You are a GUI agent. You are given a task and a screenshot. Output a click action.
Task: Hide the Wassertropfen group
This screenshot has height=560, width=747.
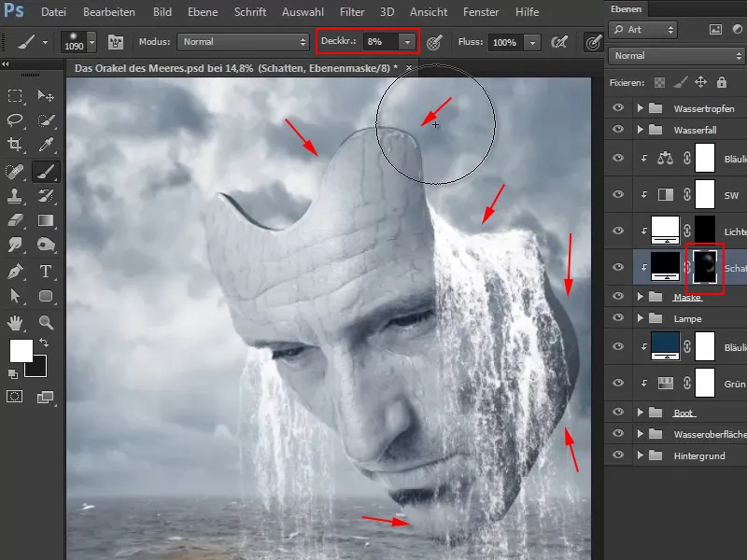[x=618, y=108]
